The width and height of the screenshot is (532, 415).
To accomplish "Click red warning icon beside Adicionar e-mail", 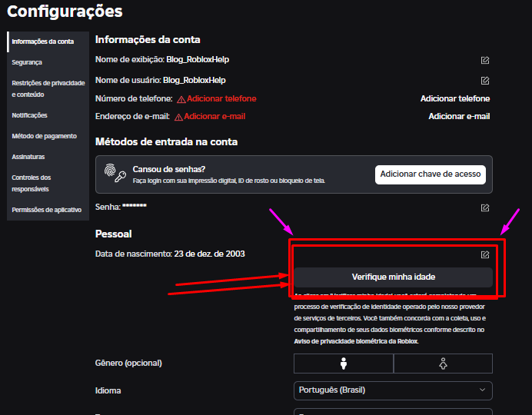I will click(x=178, y=117).
